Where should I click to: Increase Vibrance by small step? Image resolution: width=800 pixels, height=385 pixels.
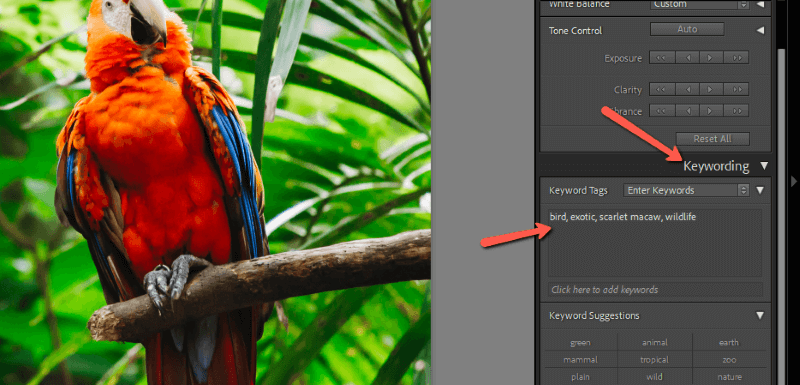pos(711,111)
